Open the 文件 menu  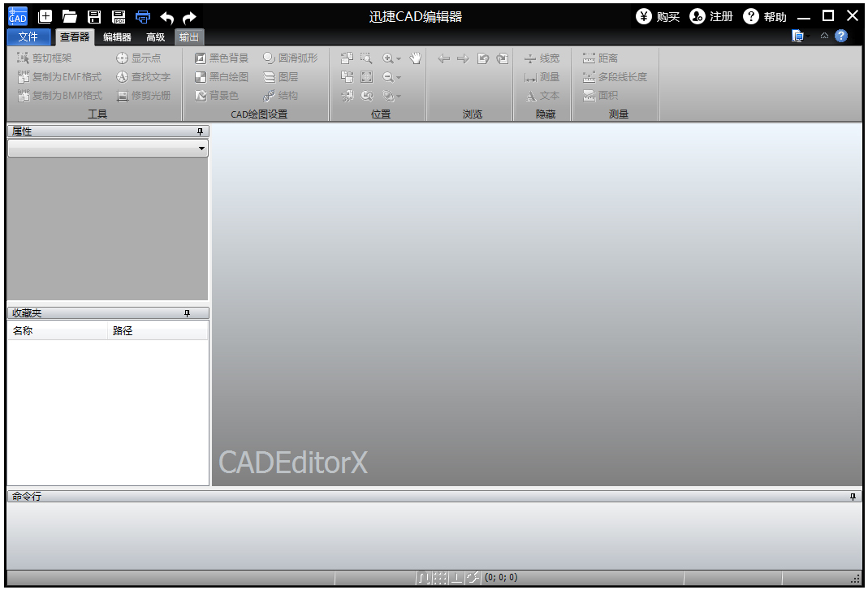[28, 37]
